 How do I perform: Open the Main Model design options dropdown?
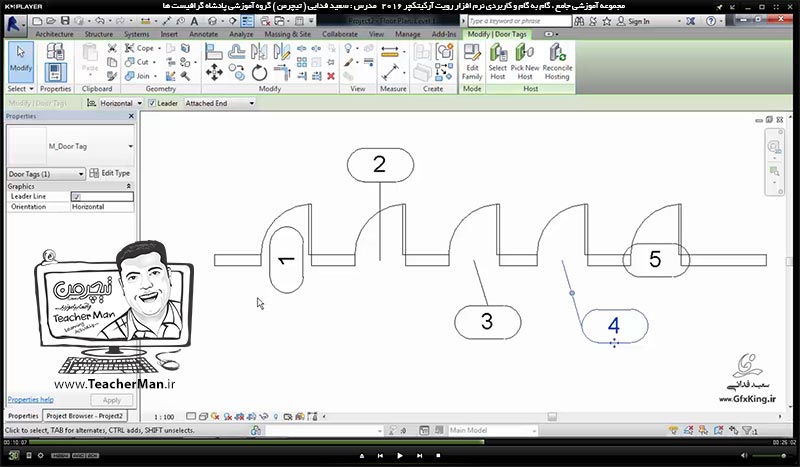click(x=492, y=430)
